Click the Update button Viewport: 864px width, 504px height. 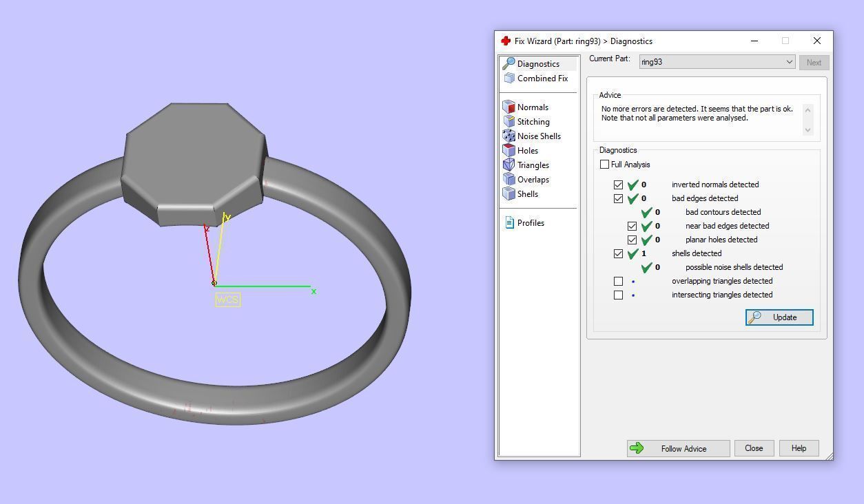(x=779, y=317)
